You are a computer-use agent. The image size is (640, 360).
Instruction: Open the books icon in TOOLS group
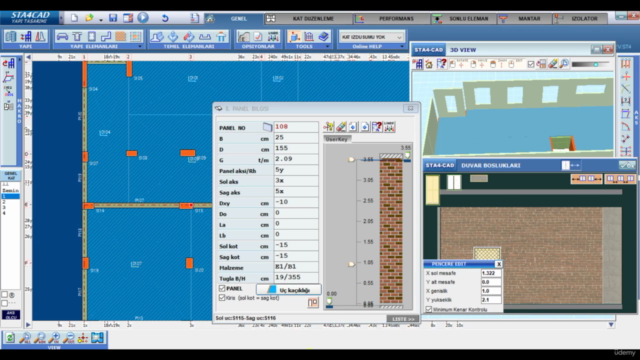tap(324, 37)
